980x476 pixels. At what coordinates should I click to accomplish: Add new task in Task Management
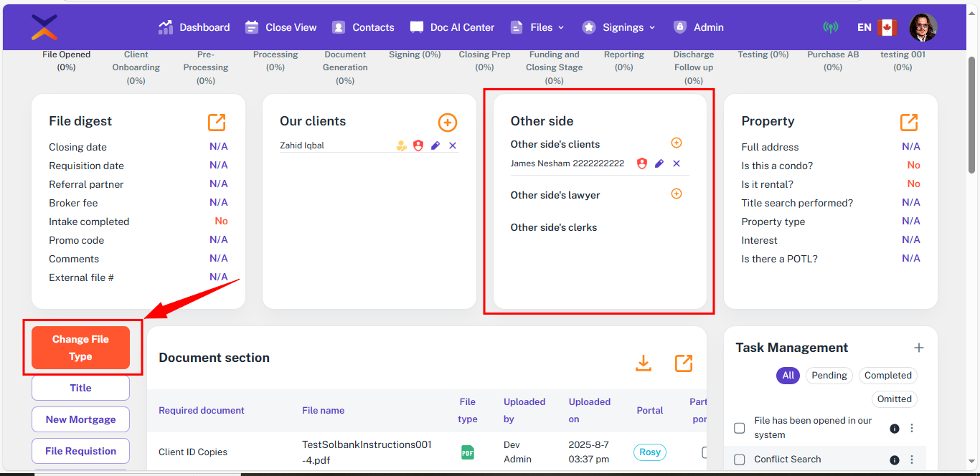click(918, 348)
